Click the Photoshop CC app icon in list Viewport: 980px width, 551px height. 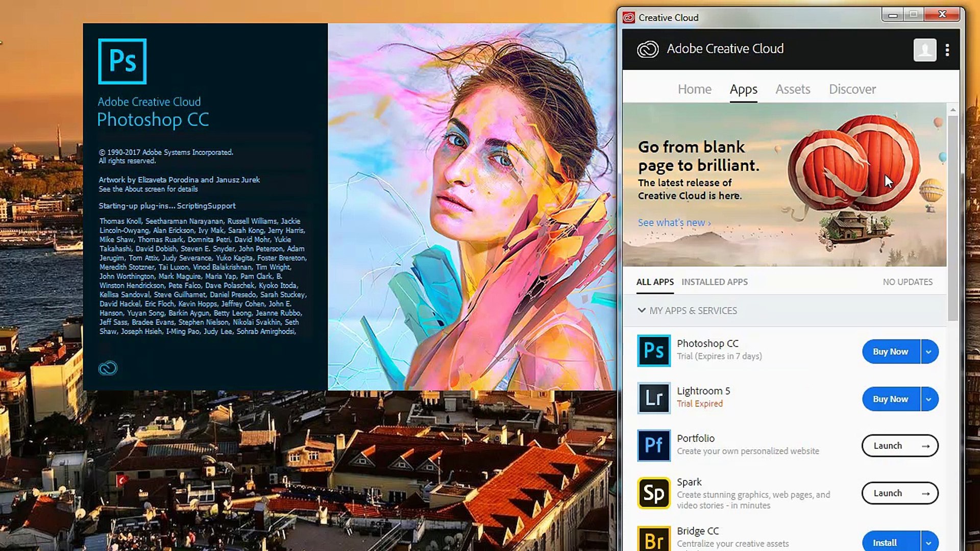pos(653,350)
